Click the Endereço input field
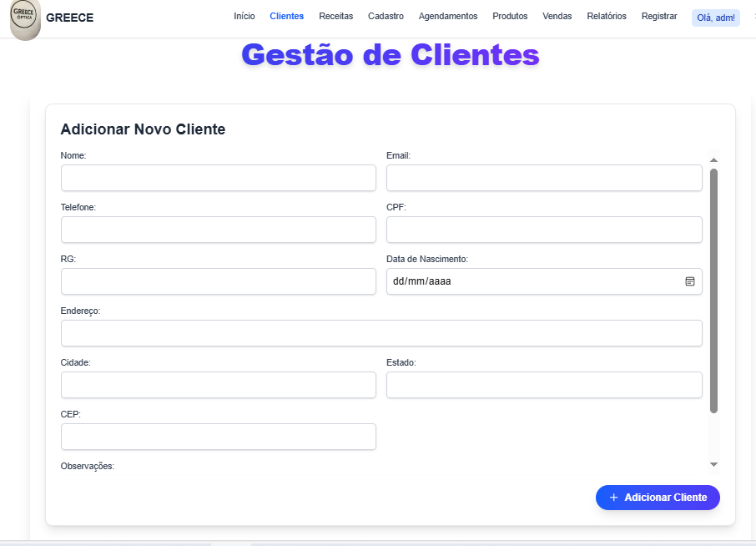 click(381, 332)
